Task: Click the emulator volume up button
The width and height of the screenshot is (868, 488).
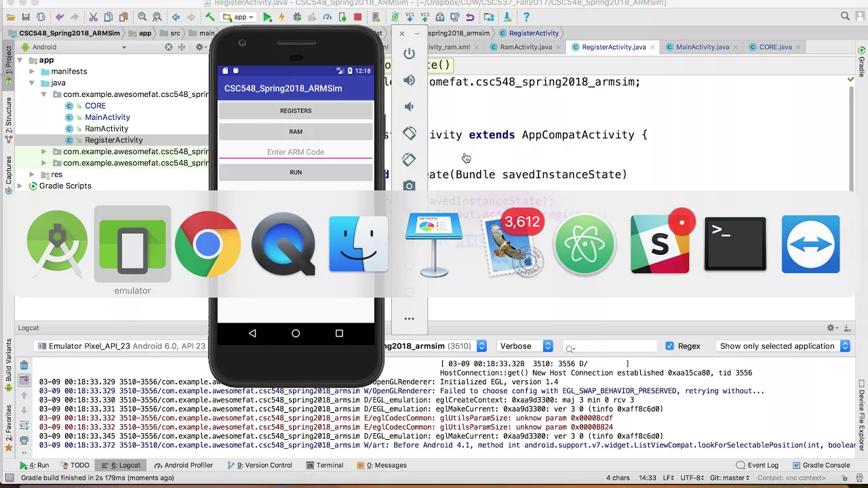Action: tap(409, 80)
